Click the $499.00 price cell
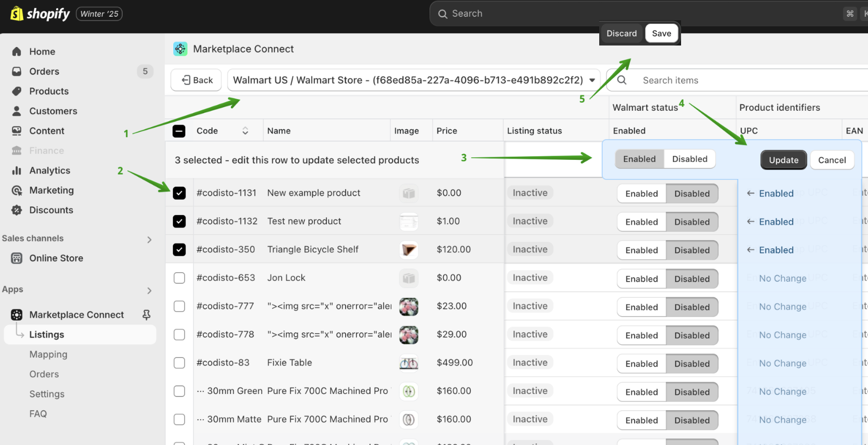The width and height of the screenshot is (868, 445). (x=455, y=363)
